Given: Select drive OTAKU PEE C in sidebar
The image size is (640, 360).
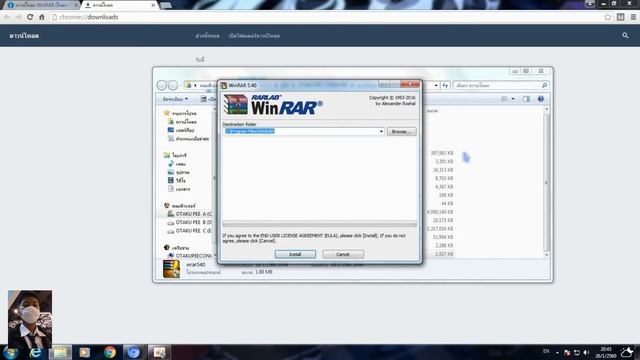Looking at the screenshot, I should (189, 231).
